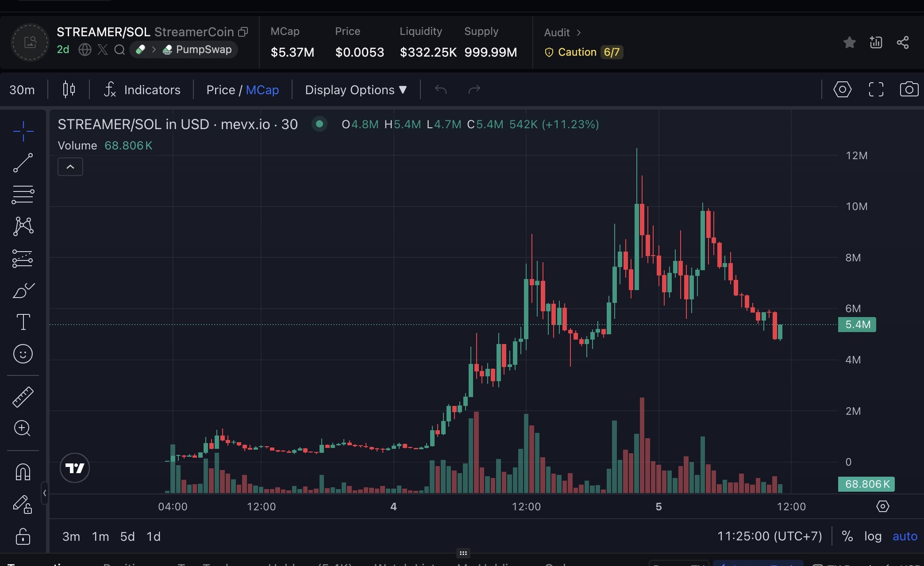Add STREAMER to favorites with star

(x=849, y=42)
